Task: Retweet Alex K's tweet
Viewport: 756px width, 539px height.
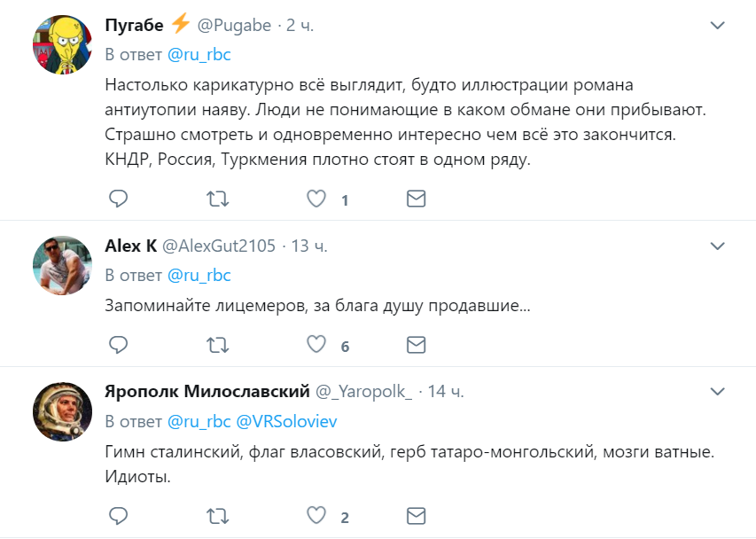Action: coord(217,345)
